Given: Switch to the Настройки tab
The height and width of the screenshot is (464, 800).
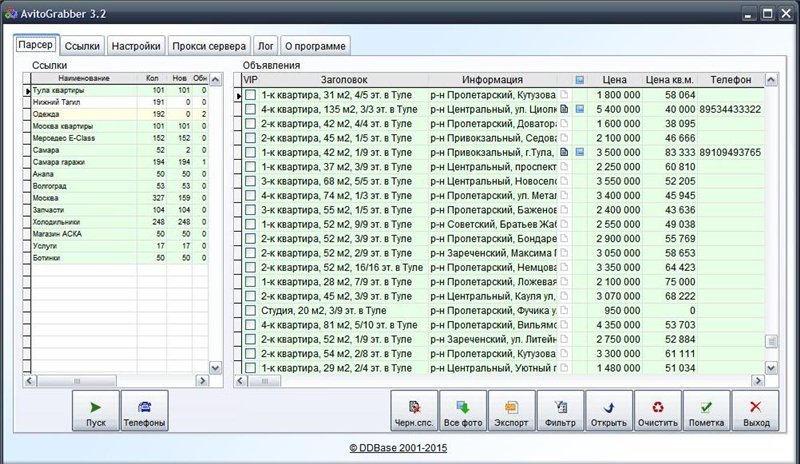Looking at the screenshot, I should 135,46.
